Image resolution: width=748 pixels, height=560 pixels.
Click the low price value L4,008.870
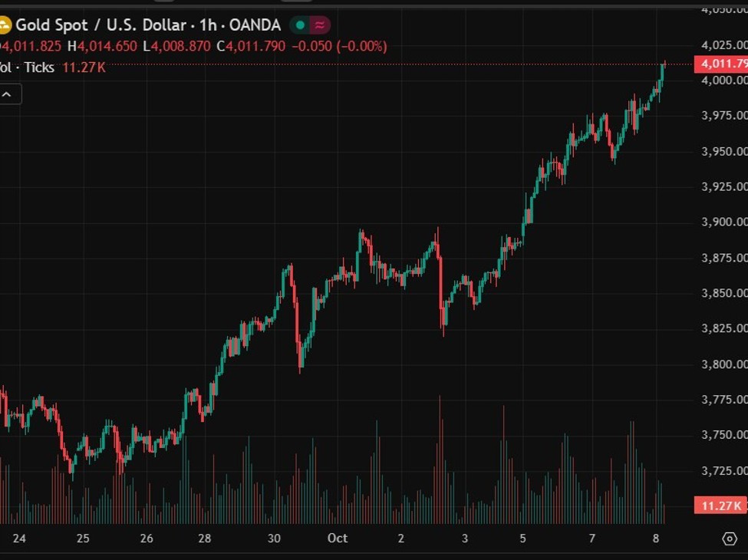click(176, 47)
